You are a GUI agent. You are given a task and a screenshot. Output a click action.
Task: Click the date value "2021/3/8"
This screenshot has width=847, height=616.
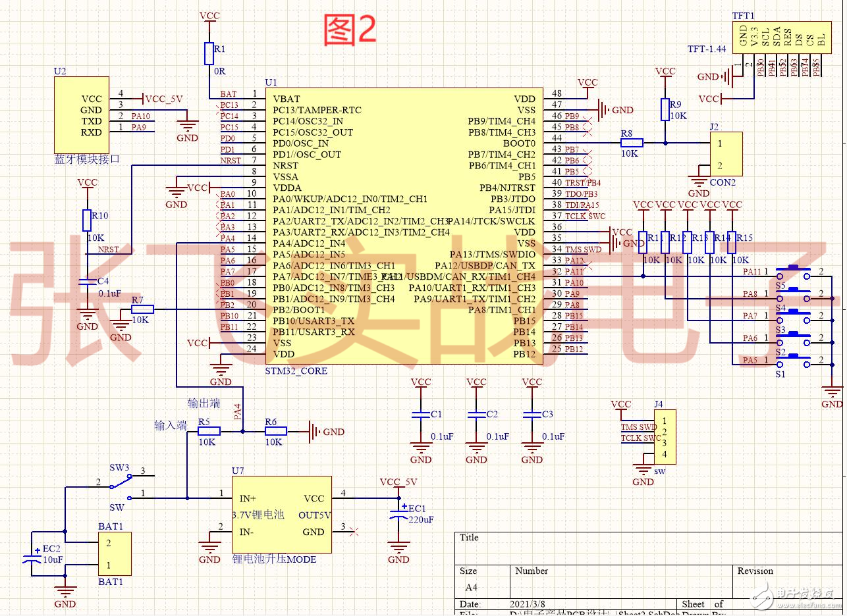pos(528,603)
